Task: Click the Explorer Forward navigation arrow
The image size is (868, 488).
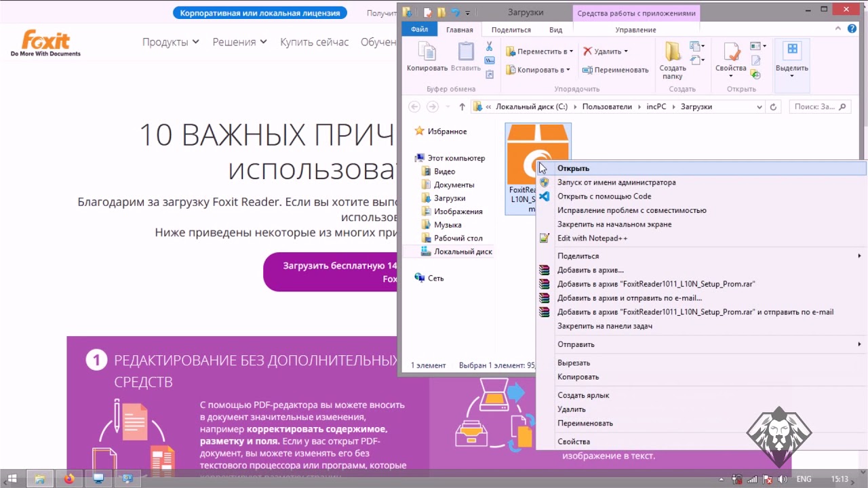Action: pyautogui.click(x=432, y=107)
